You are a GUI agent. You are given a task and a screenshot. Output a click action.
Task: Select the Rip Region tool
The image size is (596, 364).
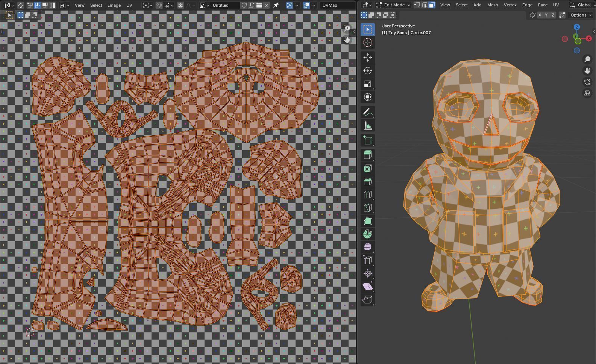pyautogui.click(x=367, y=299)
